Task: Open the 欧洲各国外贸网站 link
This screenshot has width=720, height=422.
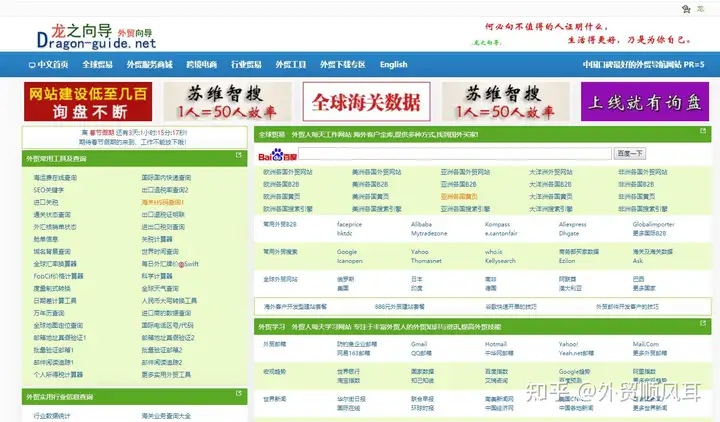Action: tap(288, 172)
